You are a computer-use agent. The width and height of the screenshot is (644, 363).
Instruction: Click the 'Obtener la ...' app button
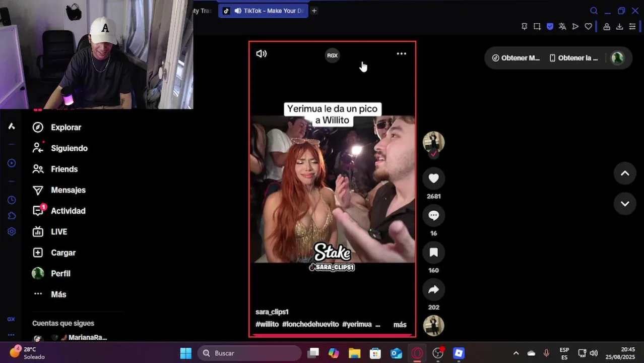[573, 58]
